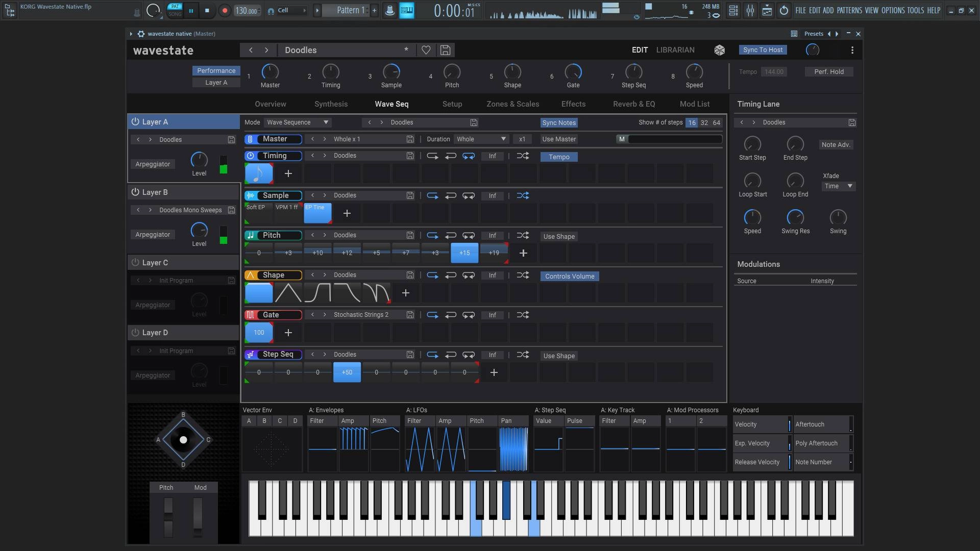Click the Pitch lane ping-pong loop icon

(468, 235)
